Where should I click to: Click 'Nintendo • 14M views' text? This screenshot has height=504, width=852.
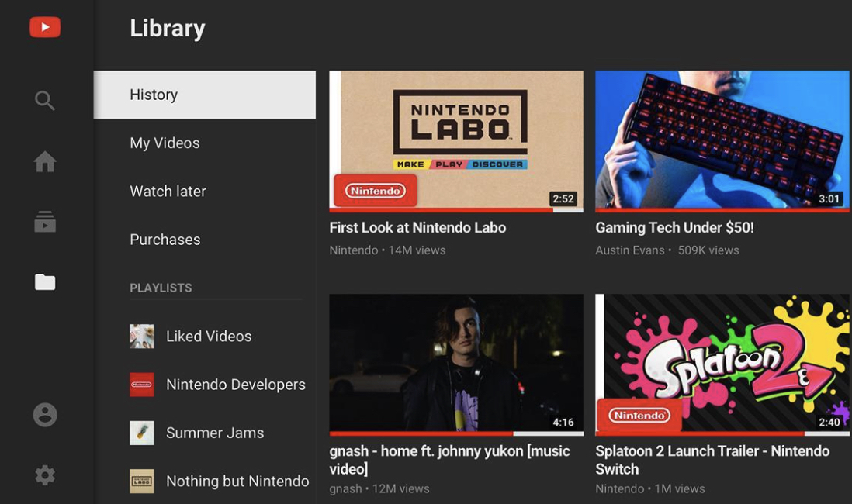(x=387, y=250)
